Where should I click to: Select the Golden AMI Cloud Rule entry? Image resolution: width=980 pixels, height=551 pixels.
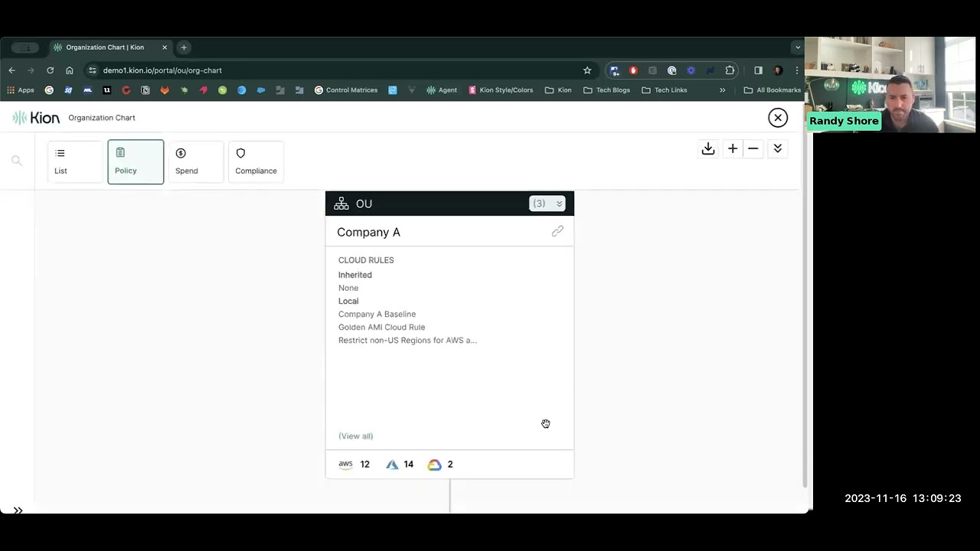click(x=381, y=327)
